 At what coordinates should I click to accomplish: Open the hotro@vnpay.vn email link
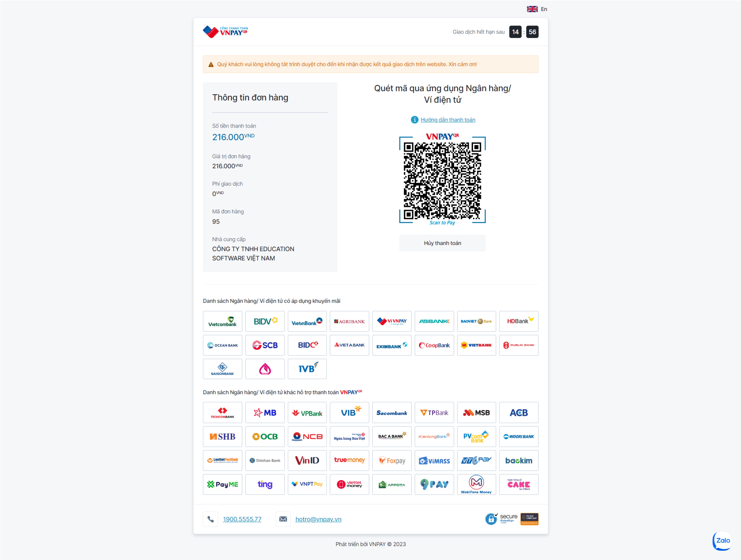coord(318,519)
